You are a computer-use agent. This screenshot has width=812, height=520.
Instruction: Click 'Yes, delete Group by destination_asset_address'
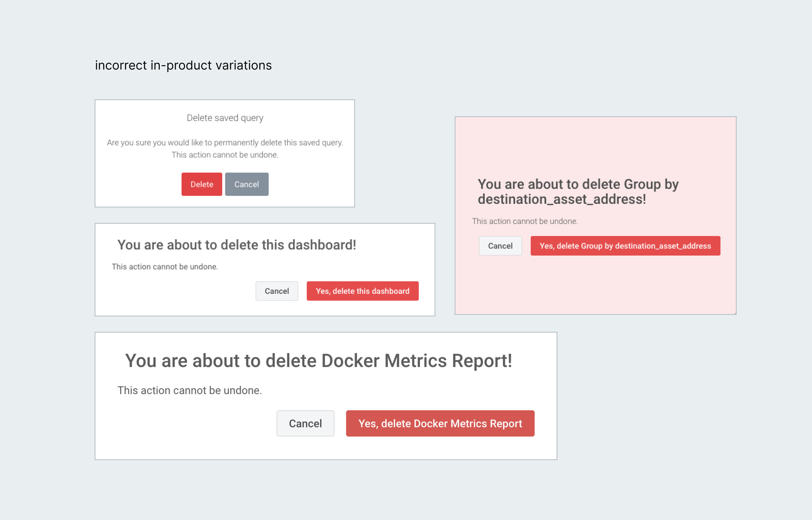[625, 246]
